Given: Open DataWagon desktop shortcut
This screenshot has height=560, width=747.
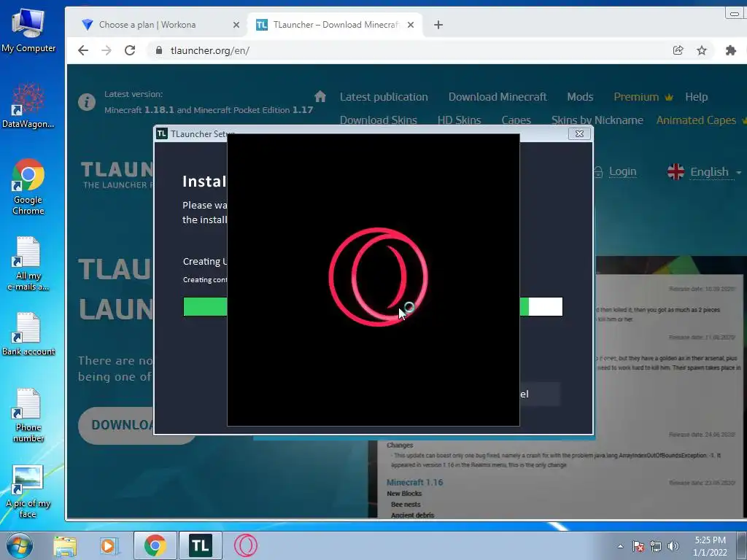Looking at the screenshot, I should point(28,106).
